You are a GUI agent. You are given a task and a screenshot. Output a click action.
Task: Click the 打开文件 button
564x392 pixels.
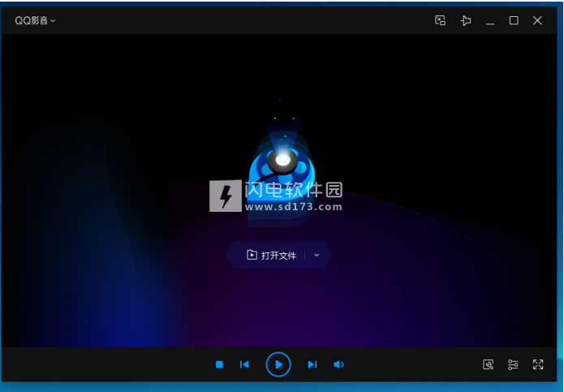click(x=272, y=256)
